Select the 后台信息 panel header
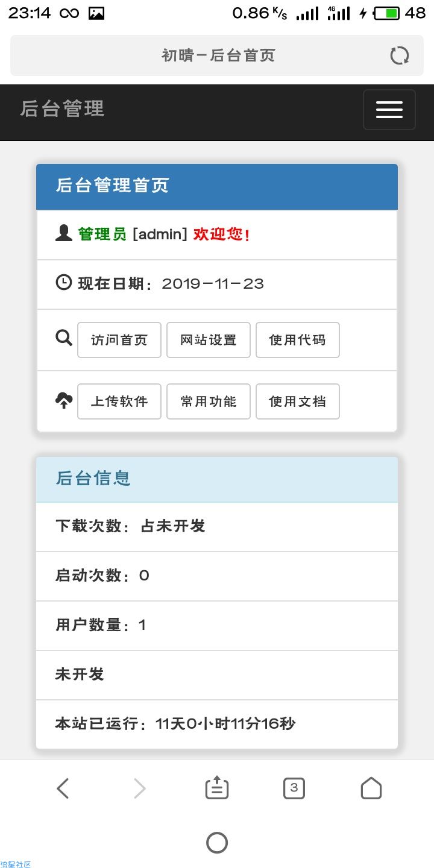The width and height of the screenshot is (434, 868). pos(217,479)
